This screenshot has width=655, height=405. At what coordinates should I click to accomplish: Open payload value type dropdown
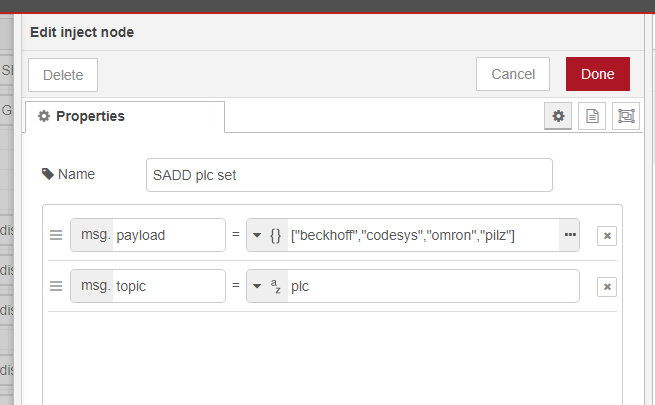(x=257, y=235)
